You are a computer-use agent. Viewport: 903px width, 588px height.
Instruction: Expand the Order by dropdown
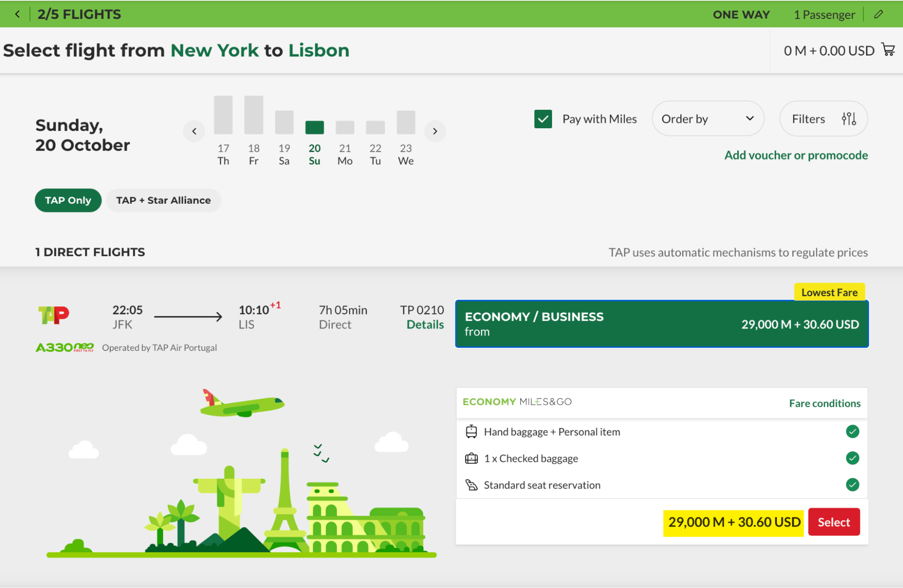click(707, 119)
